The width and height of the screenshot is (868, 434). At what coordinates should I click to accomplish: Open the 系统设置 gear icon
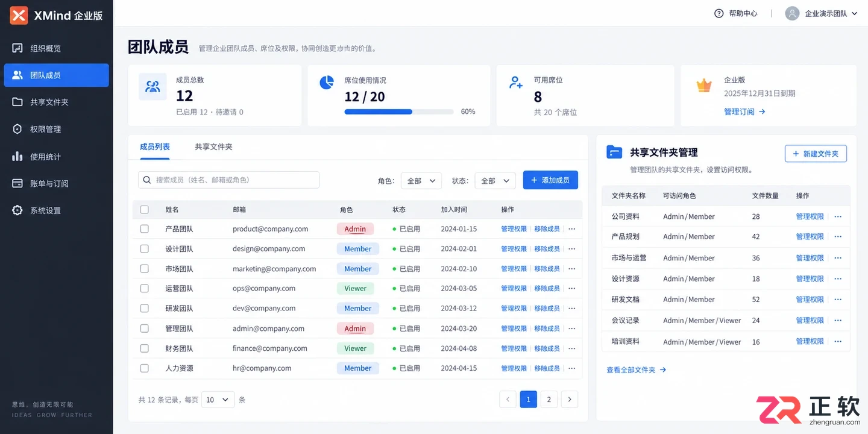17,210
